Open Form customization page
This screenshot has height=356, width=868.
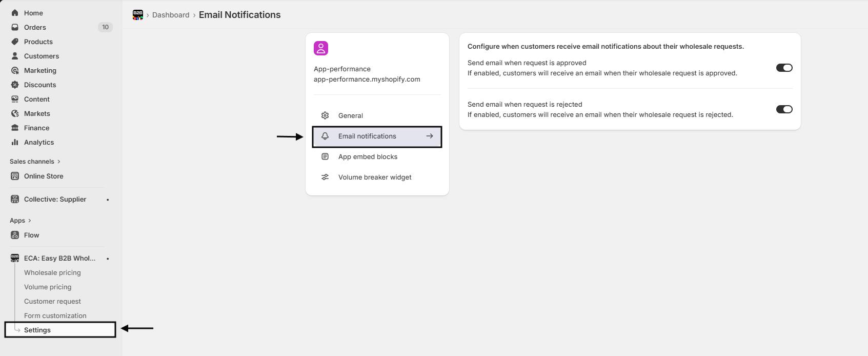coord(55,316)
